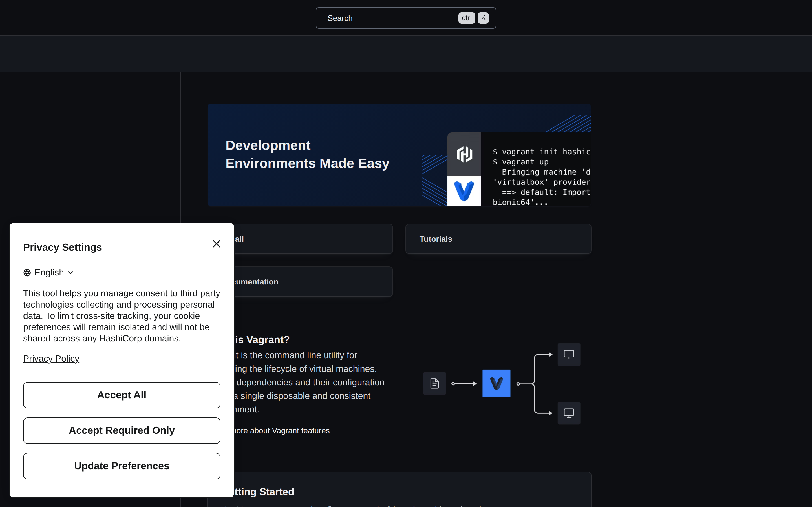Click the HashiCorp logo icon in hero
This screenshot has width=812, height=507.
464,154
